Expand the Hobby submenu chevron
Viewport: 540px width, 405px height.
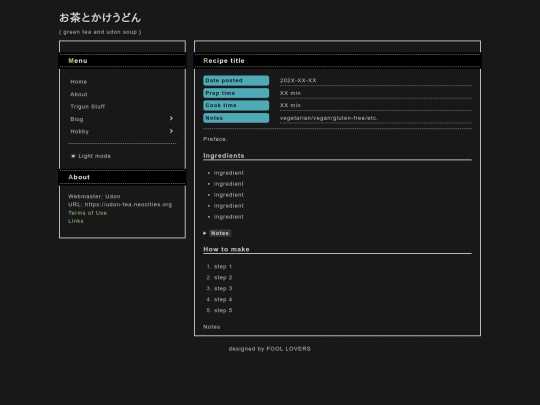(171, 131)
